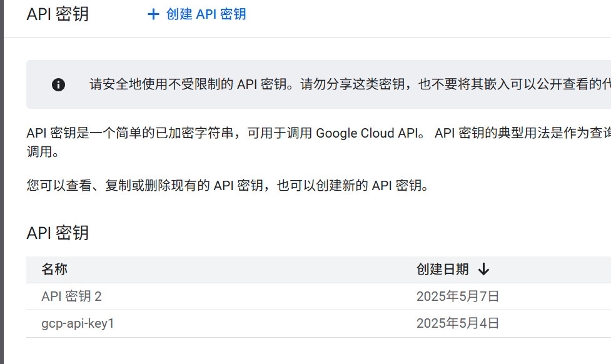This screenshot has width=611, height=364.
Task: Expand details for API 密钥 2
Action: (x=71, y=296)
